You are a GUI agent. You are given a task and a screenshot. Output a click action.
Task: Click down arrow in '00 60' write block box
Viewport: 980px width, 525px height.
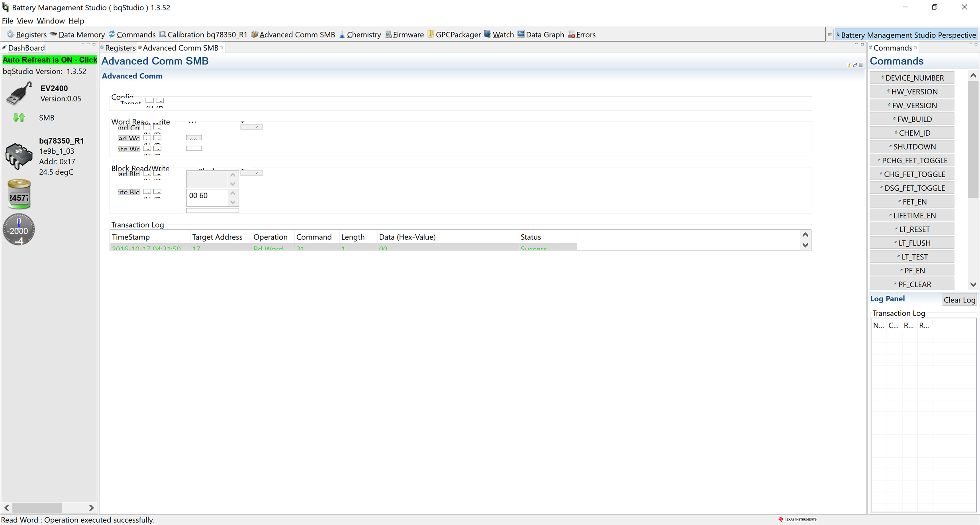coord(233,202)
